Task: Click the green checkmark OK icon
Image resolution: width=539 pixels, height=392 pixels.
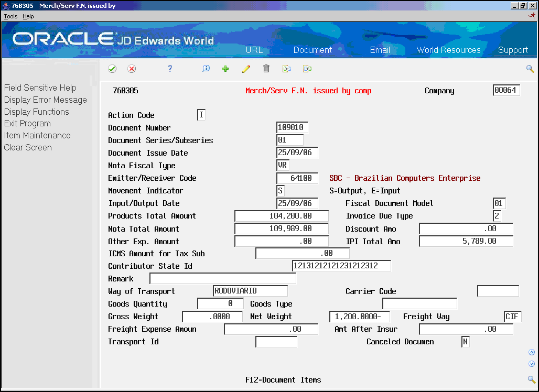Action: click(112, 69)
